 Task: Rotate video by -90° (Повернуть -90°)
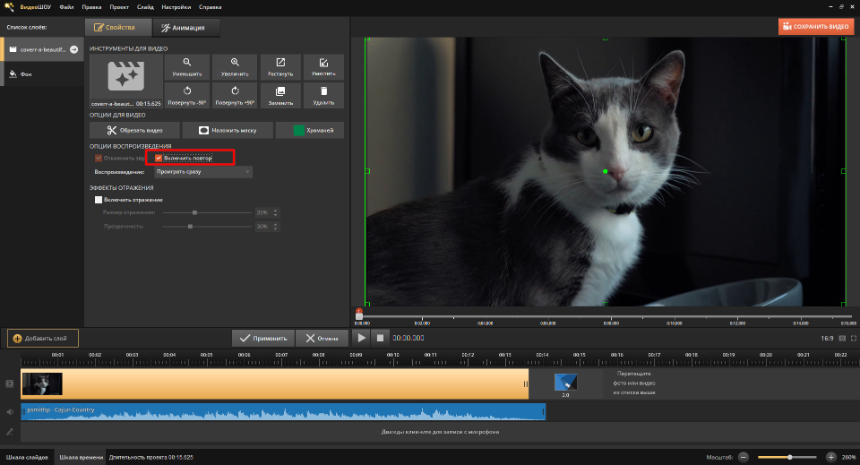[x=187, y=95]
